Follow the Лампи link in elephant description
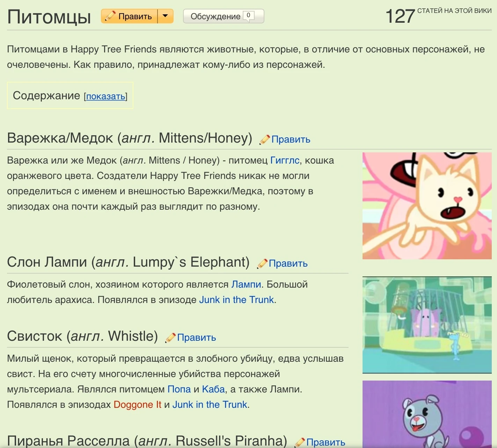497x448 pixels. 246,284
